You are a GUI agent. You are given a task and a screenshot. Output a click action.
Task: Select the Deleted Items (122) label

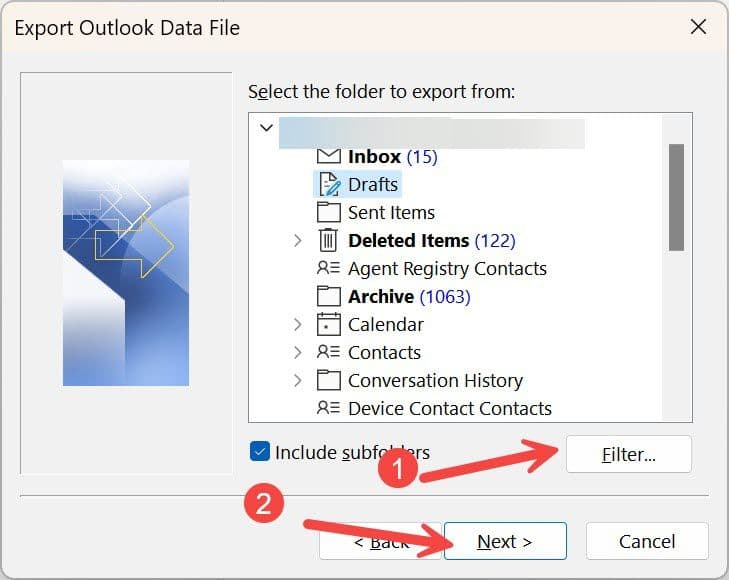(x=432, y=241)
